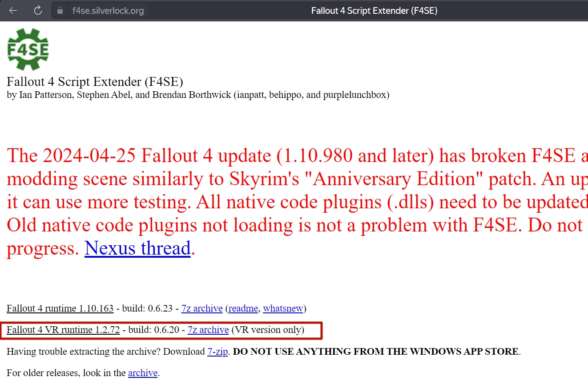This screenshot has height=389, width=588.
Task: Open the whatsnew link
Action: (x=283, y=308)
